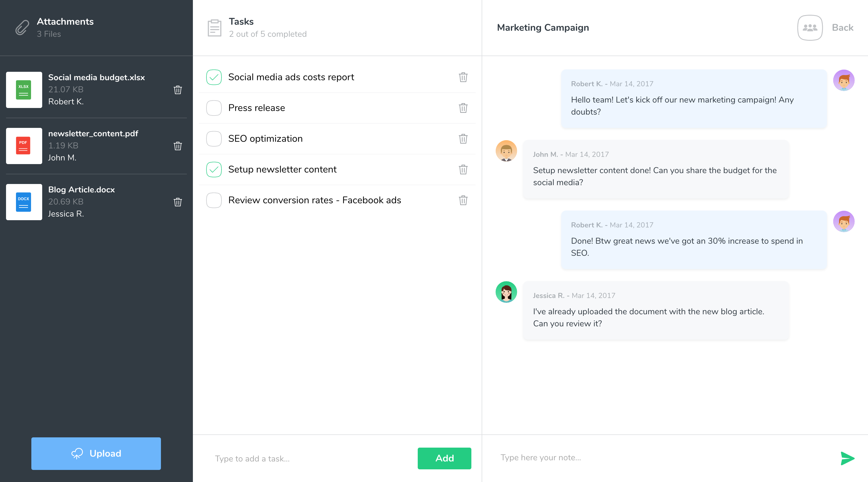
Task: Check the Press release task
Action: (x=214, y=108)
